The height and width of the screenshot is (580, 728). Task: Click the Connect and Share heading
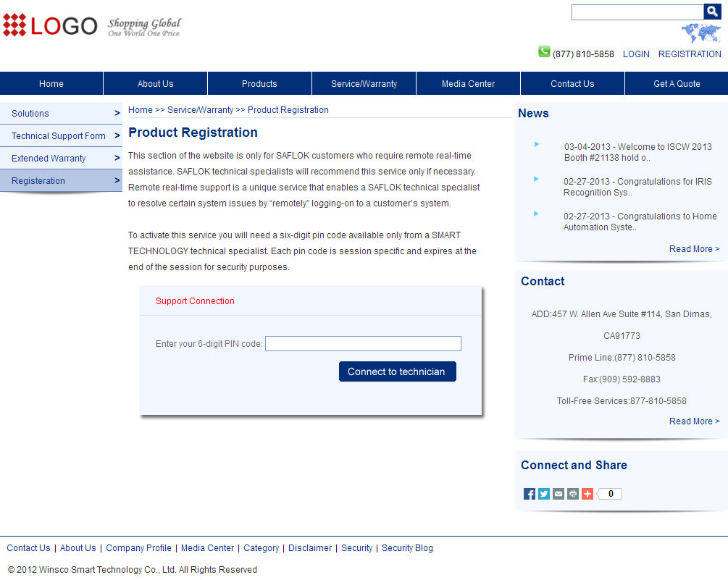point(574,466)
